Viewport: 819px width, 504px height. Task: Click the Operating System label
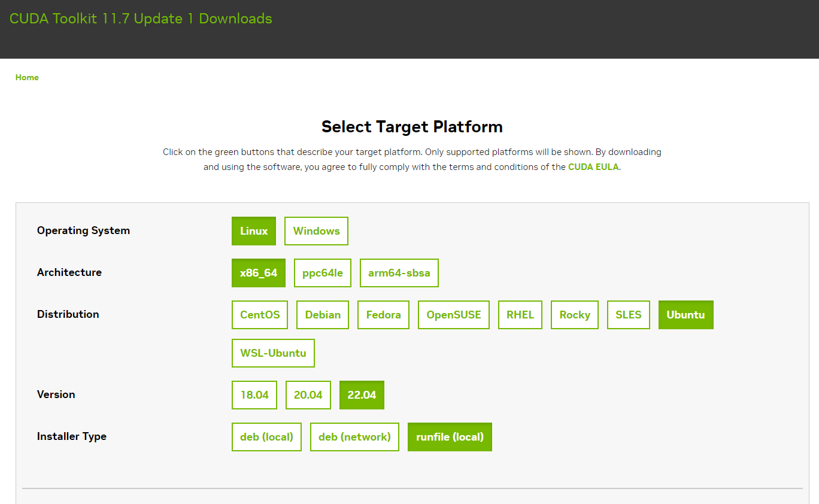(83, 230)
